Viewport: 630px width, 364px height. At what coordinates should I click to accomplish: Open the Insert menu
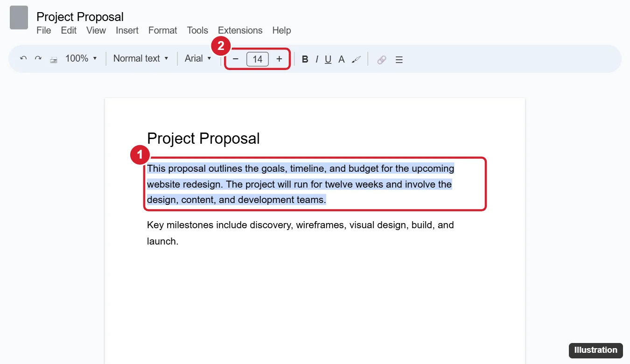(x=127, y=30)
